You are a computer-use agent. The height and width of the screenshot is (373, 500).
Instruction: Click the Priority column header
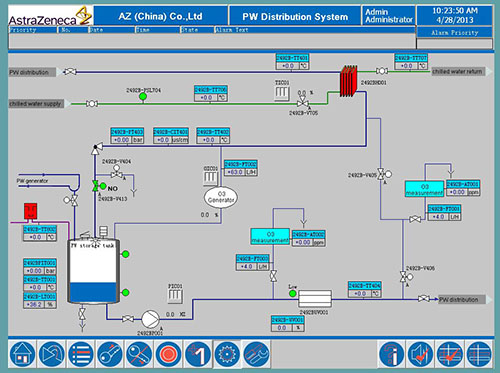pos(33,30)
